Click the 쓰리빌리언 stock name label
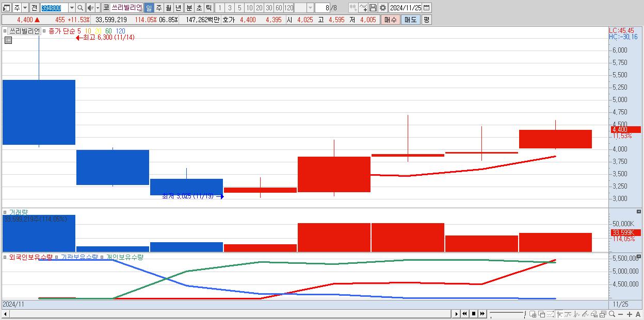 tap(126, 8)
